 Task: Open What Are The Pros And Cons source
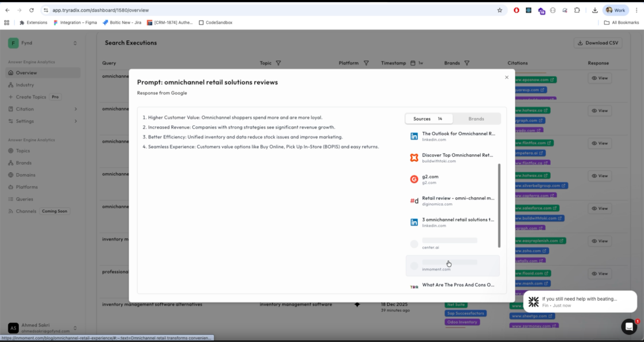coord(453,286)
